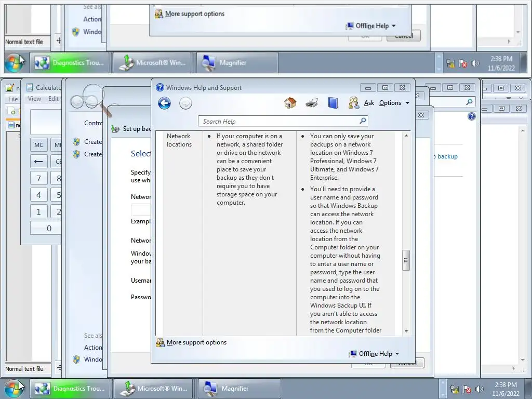Click the network tray icon in bottom taskbar
The image size is (532, 399).
coord(454,390)
